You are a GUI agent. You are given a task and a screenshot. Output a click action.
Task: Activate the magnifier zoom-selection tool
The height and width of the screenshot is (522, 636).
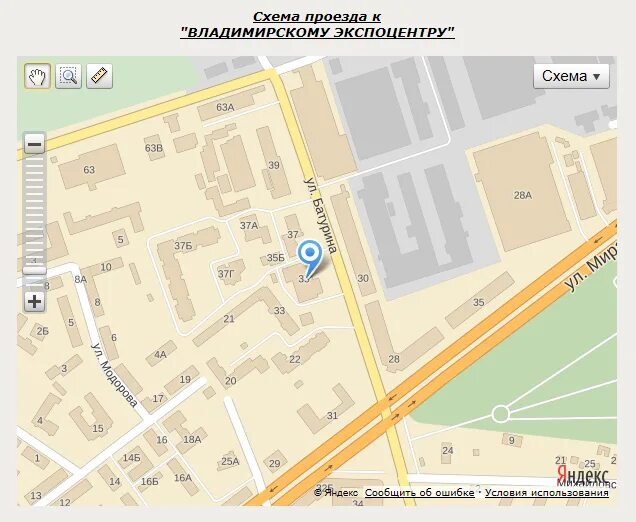tap(68, 76)
